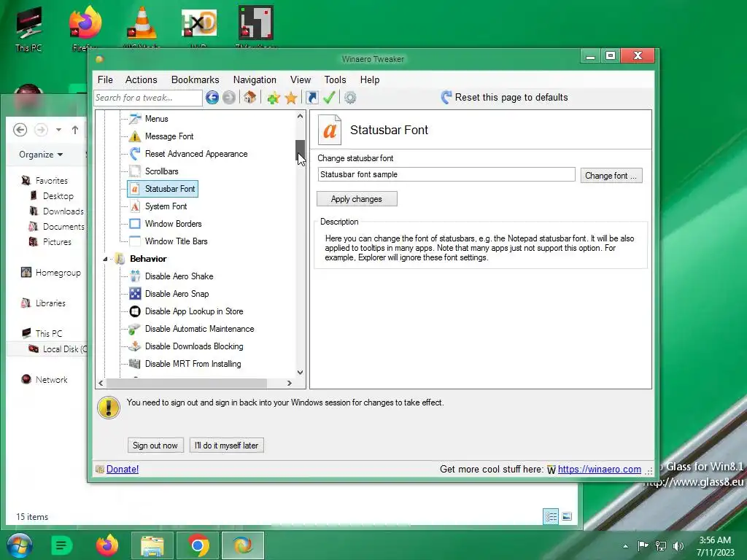Image resolution: width=747 pixels, height=560 pixels.
Task: Select Disable Downloads Blocking tree item
Action: point(194,346)
